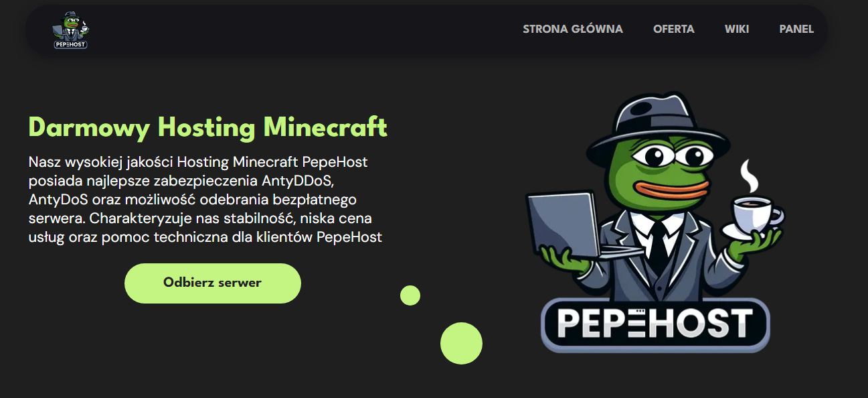The image size is (868, 398).
Task: Go to the OFERTA section
Action: [x=674, y=29]
